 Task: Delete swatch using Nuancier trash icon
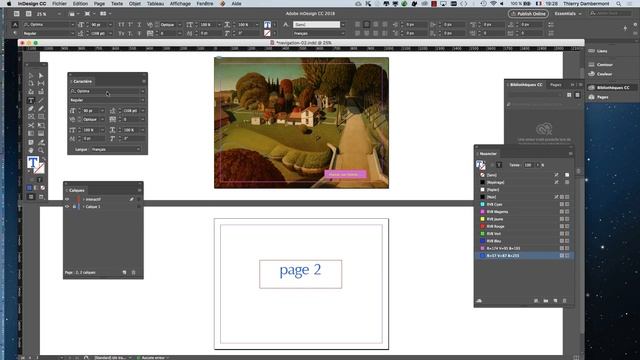(x=564, y=301)
